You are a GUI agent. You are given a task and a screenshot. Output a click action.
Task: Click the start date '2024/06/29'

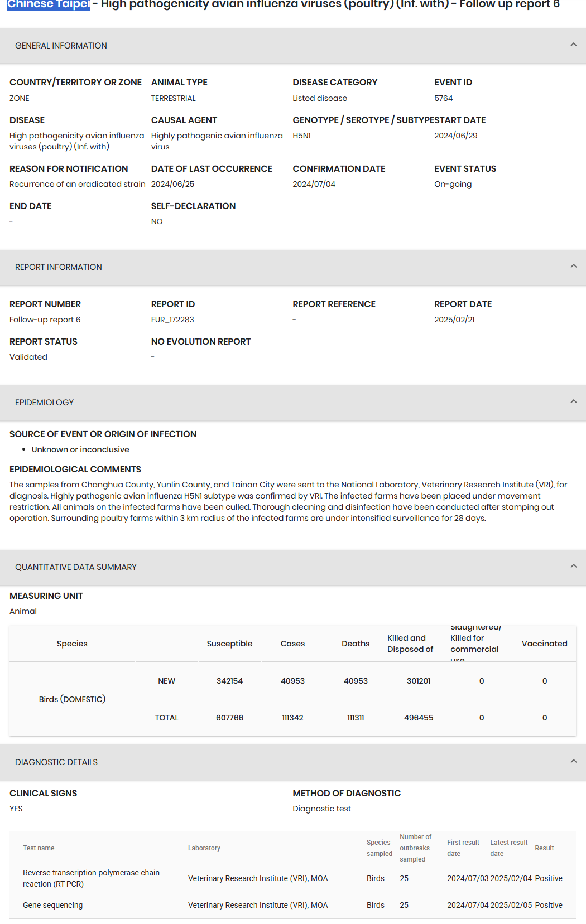pos(456,136)
